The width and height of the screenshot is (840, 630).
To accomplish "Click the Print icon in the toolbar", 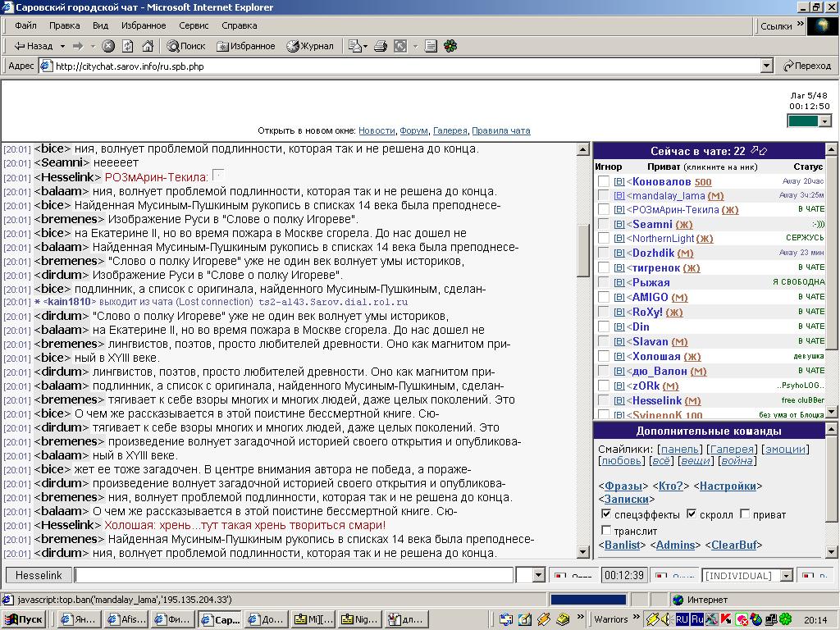I will pyautogui.click(x=381, y=46).
